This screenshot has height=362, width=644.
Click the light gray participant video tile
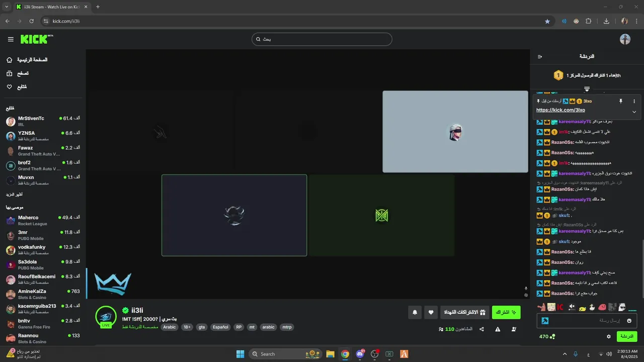coord(455,132)
